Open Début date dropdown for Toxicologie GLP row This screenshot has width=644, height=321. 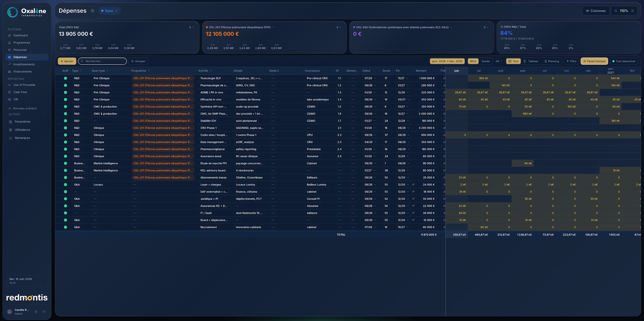pyautogui.click(x=370, y=78)
